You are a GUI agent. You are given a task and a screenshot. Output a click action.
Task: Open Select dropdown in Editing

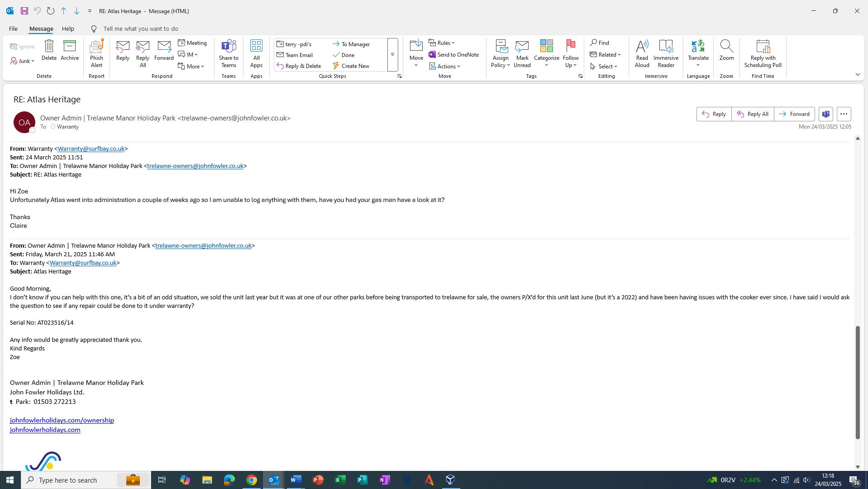coord(604,66)
